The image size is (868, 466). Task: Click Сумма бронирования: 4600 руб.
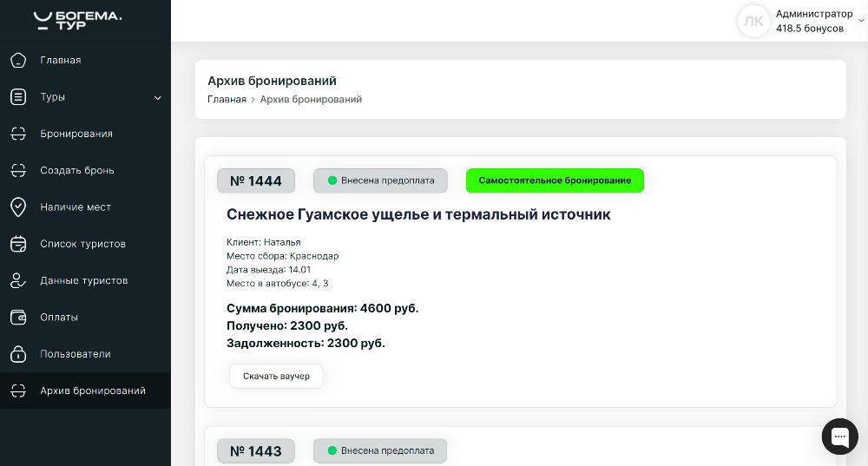323,308
